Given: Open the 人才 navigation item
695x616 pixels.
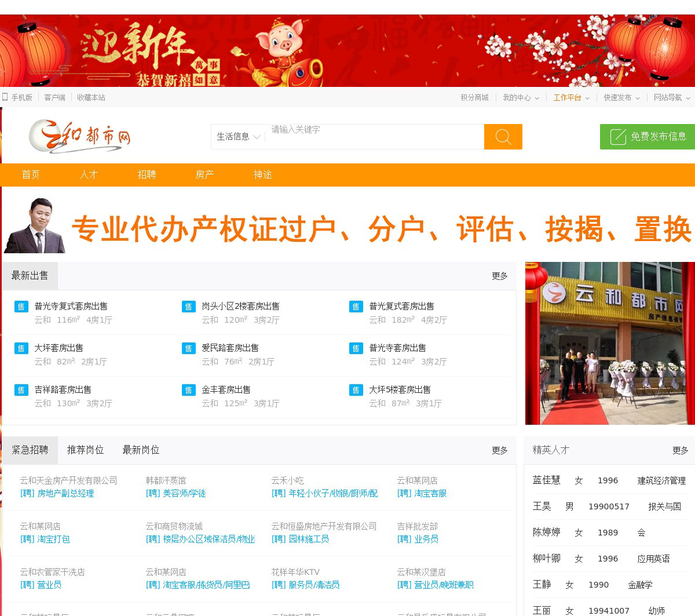Looking at the screenshot, I should coord(89,174).
